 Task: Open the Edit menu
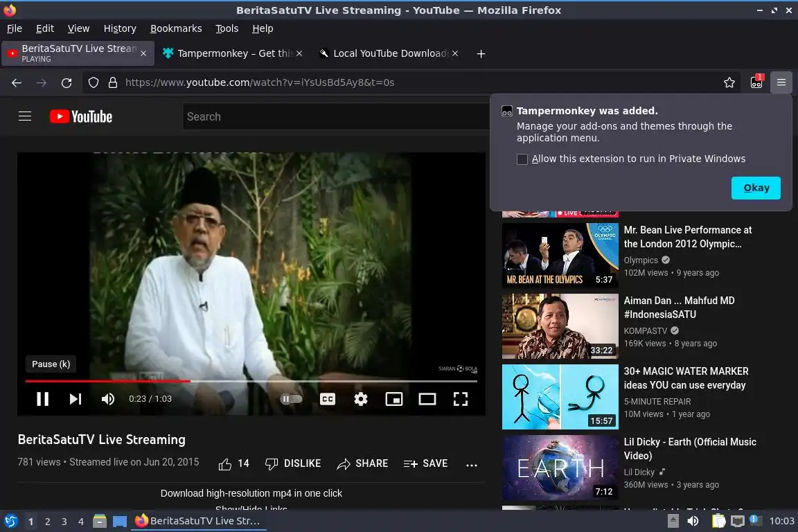click(45, 28)
